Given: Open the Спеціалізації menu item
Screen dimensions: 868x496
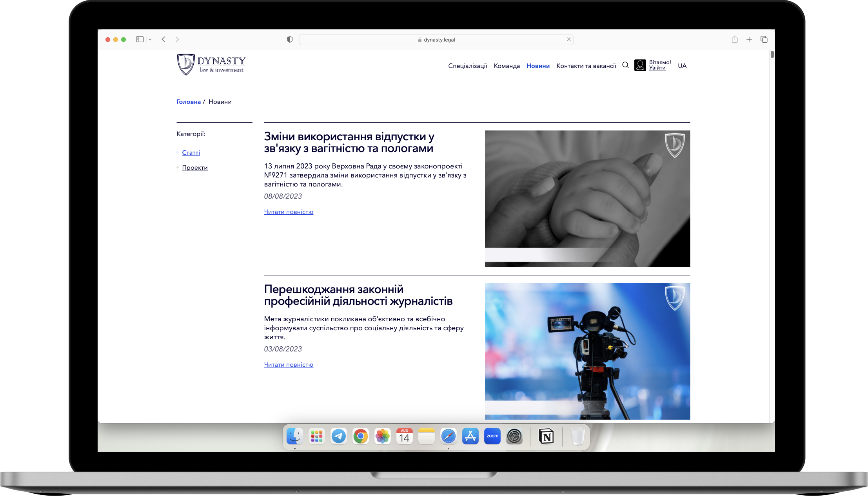Looking at the screenshot, I should pos(467,66).
